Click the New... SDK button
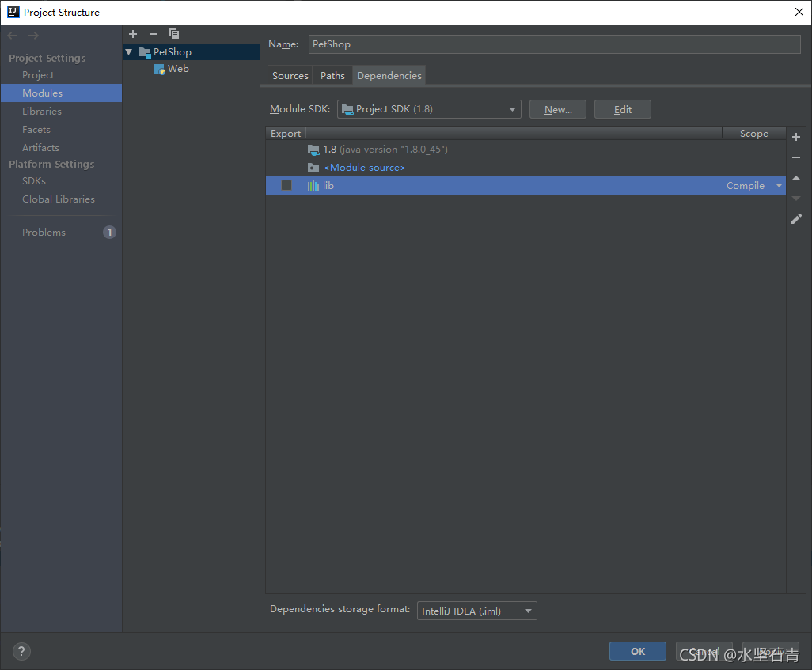 558,110
